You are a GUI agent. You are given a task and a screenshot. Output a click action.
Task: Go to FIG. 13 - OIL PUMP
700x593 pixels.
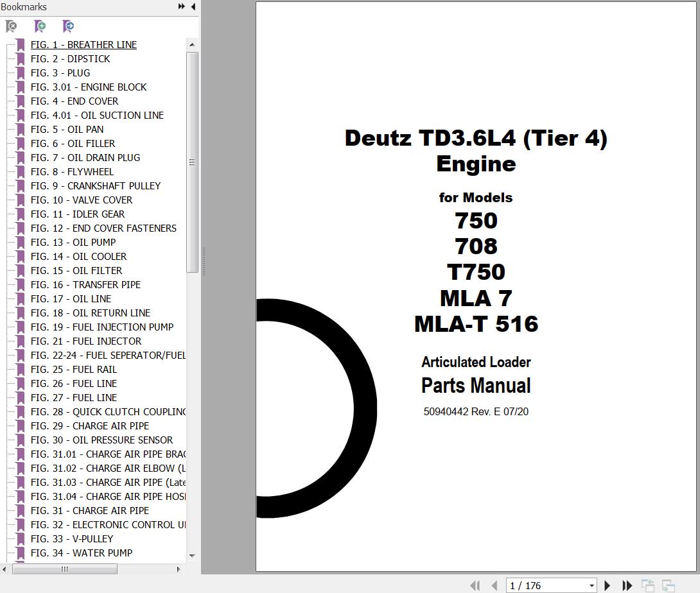[73, 243]
